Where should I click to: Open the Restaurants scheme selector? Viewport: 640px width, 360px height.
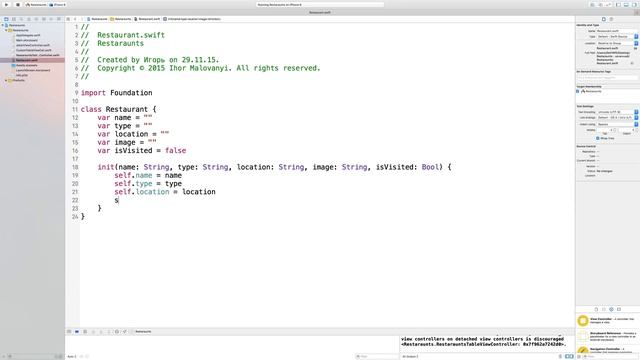click(x=36, y=4)
